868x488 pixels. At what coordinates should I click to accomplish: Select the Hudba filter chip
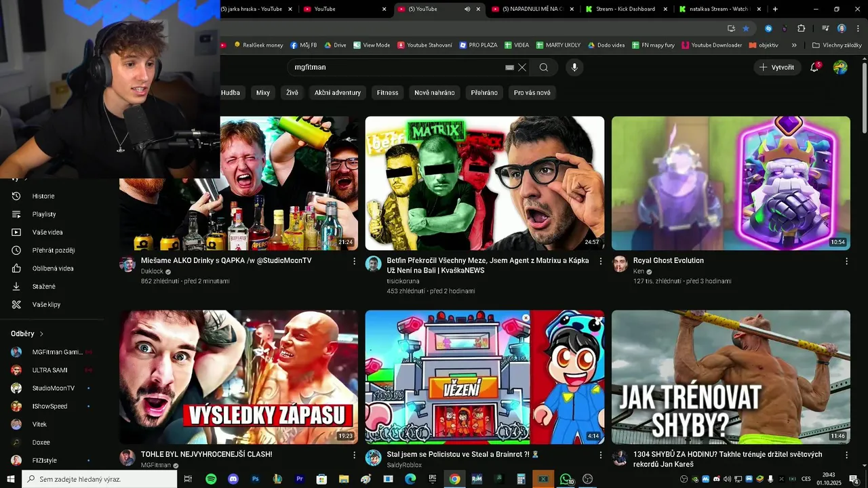pos(231,92)
